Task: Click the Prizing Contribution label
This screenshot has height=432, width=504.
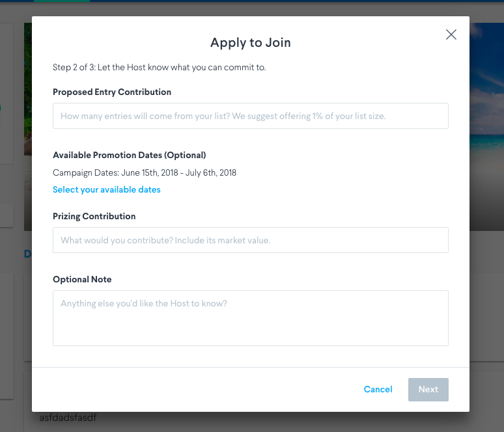Action: click(x=94, y=217)
